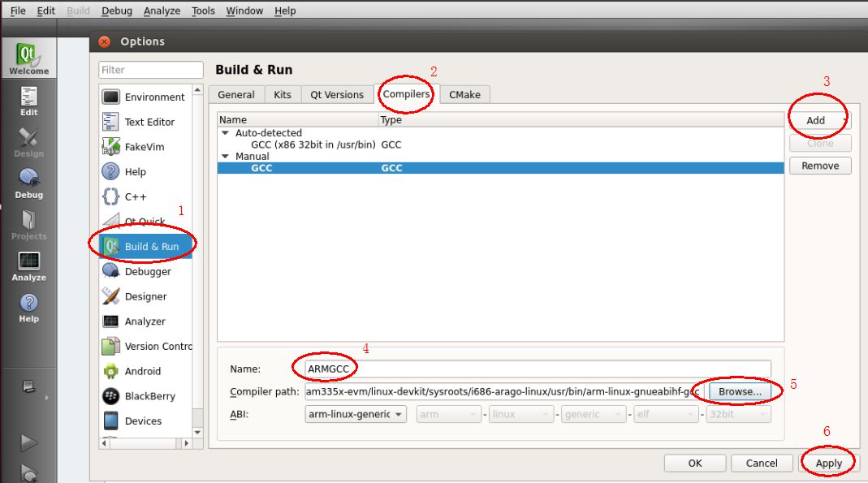The width and height of the screenshot is (868, 483).
Task: Switch to Debug mode in the sidebar
Action: tap(28, 183)
